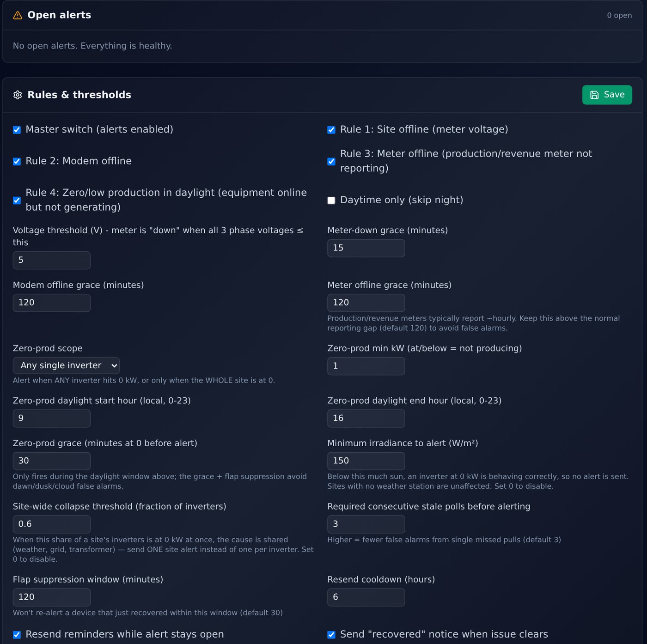Click the "Minimum irradiance to alert (W/m²)" label
This screenshot has width=647, height=644.
403,443
